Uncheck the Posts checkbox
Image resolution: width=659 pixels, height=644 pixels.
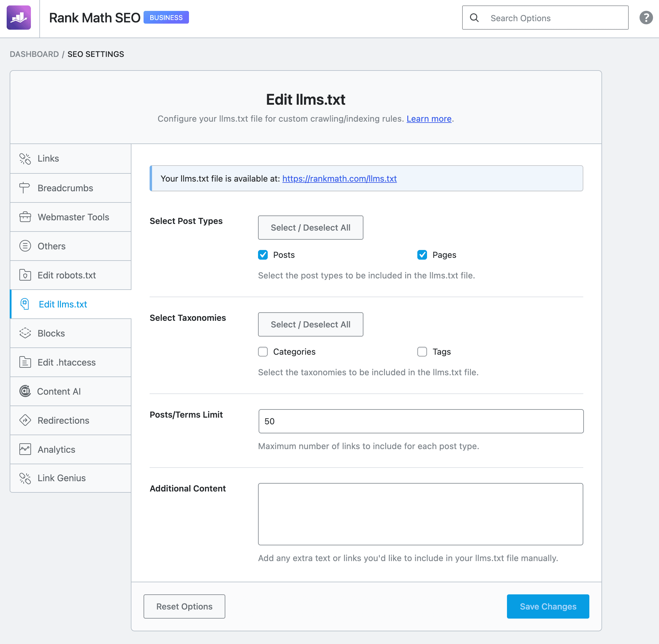click(263, 255)
